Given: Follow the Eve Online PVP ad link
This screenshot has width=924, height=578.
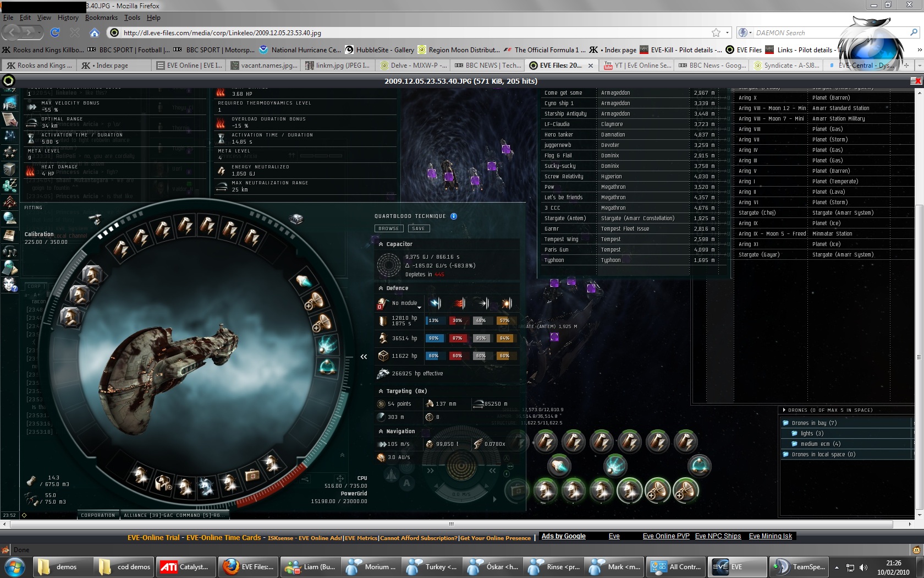Looking at the screenshot, I should (666, 536).
